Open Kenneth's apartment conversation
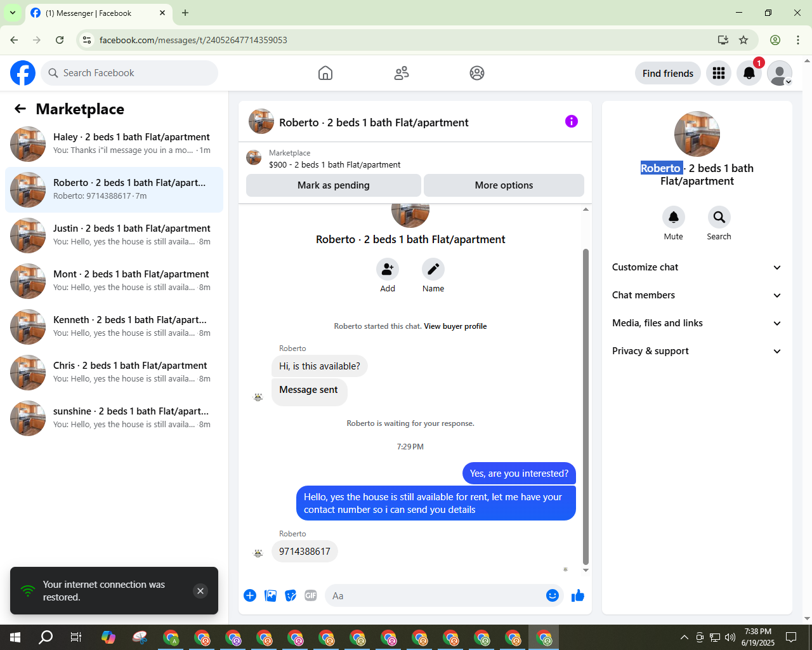The height and width of the screenshot is (650, 812). [x=114, y=327]
